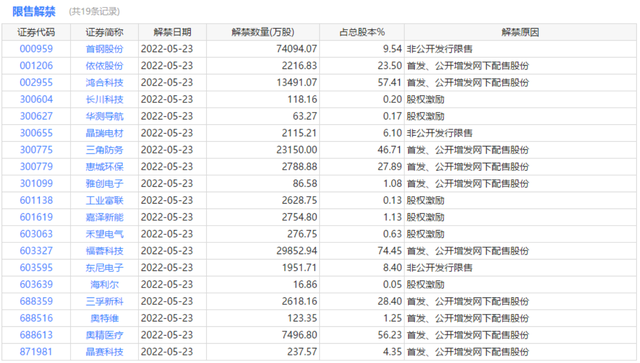This screenshot has height=363, width=640.
Task: Open the 长川科技 stock name link
Action: (x=104, y=99)
